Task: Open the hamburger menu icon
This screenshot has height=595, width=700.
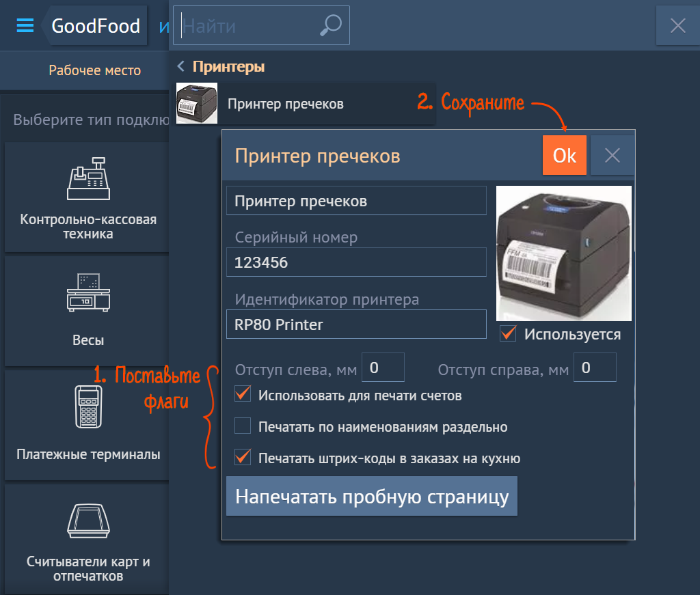Action: tap(25, 26)
